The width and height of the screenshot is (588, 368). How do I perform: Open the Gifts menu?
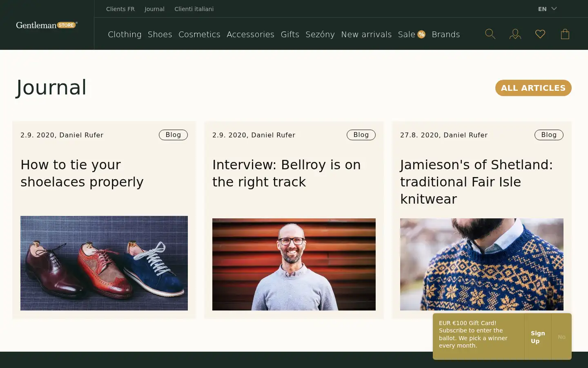pos(290,34)
